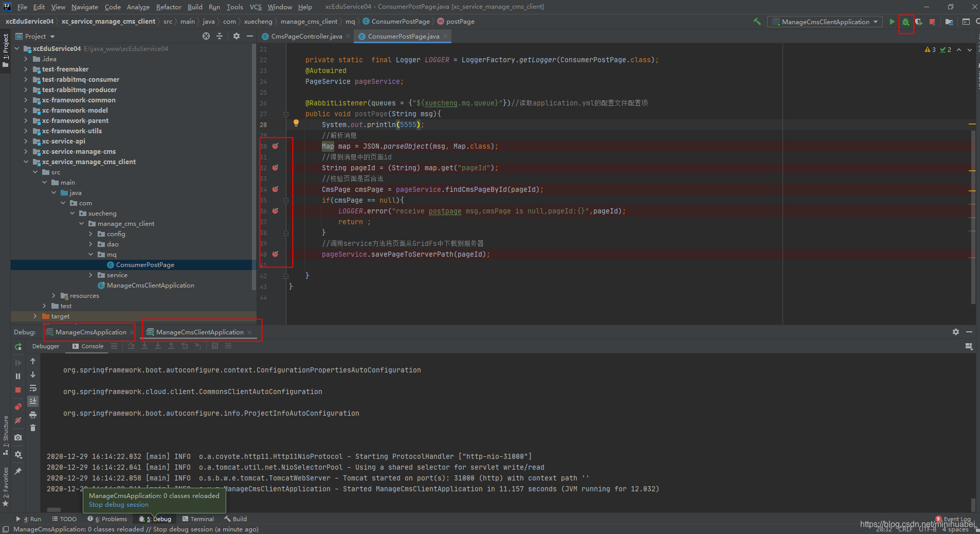Jump to next highlighted error arrow
Screen dimensions: 980x534
(x=970, y=50)
